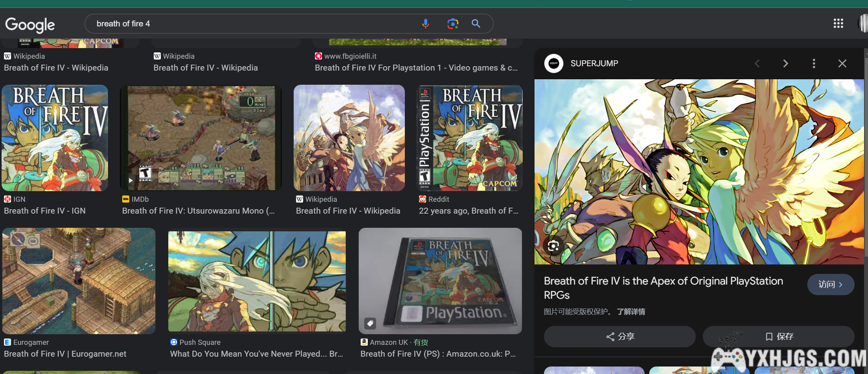Go to next image in preview panel

point(785,63)
